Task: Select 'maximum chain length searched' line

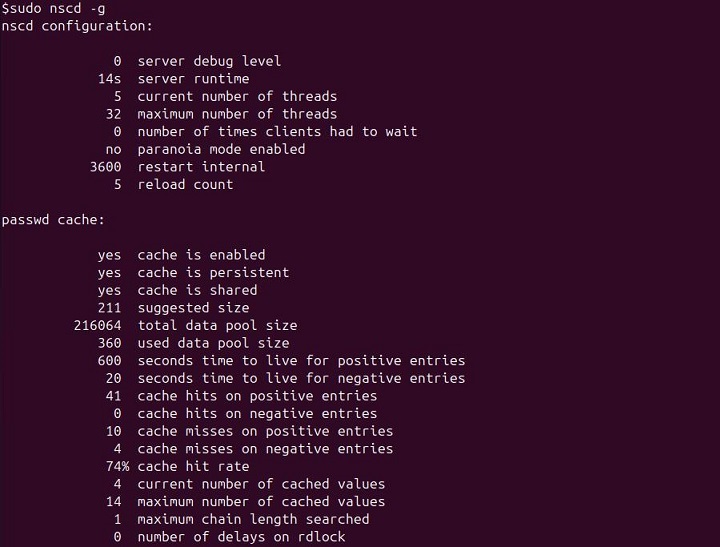Action: pyautogui.click(x=253, y=519)
